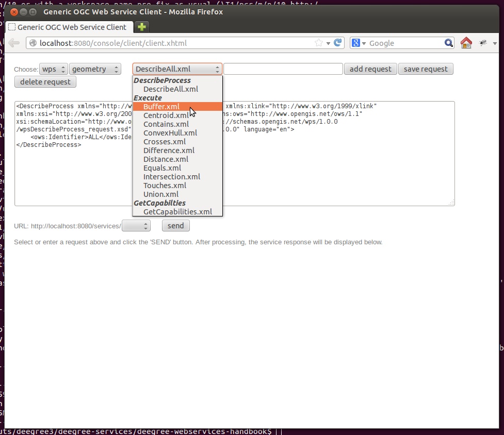Open the new tab plus icon
Screen dimensions: 504x435
[142, 27]
